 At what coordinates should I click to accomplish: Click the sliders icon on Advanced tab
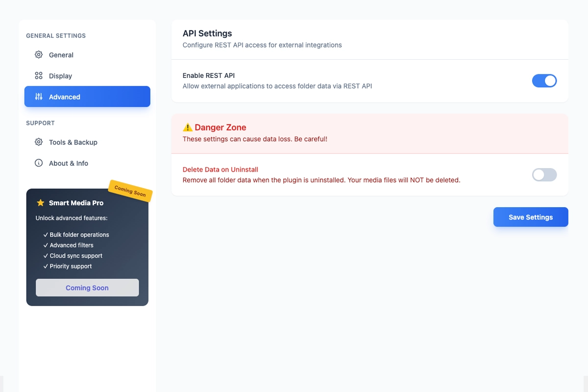click(x=39, y=97)
